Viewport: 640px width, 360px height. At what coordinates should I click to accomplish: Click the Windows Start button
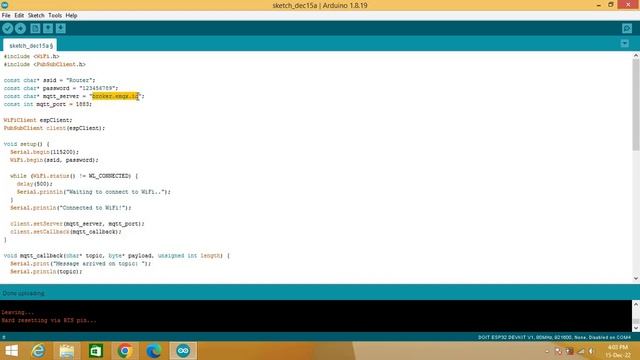11,351
